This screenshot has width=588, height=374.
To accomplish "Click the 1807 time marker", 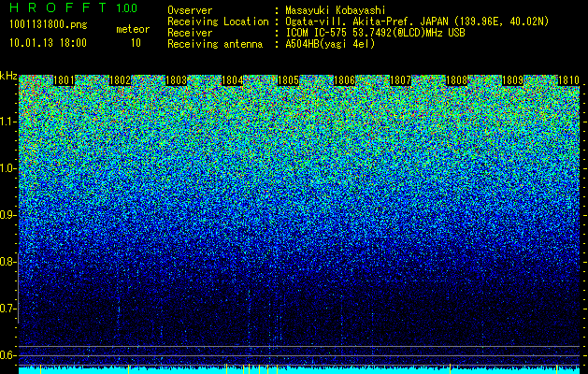I will point(400,80).
